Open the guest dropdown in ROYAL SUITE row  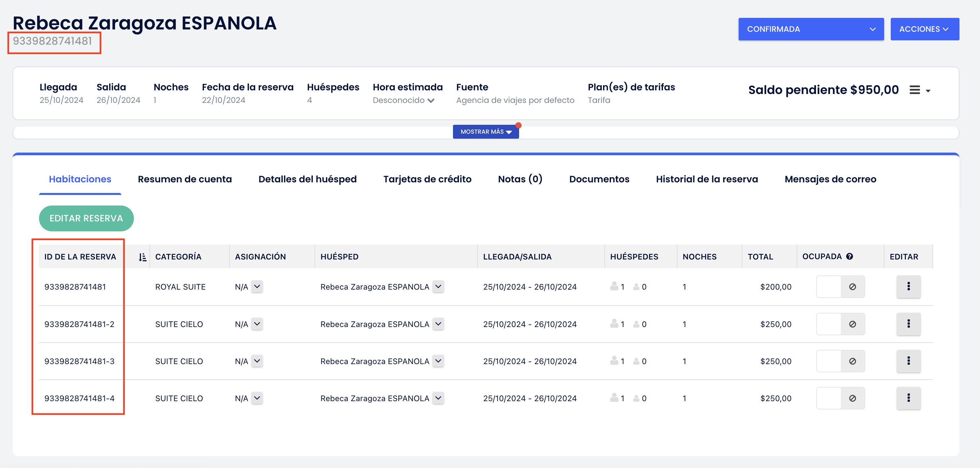click(x=438, y=286)
